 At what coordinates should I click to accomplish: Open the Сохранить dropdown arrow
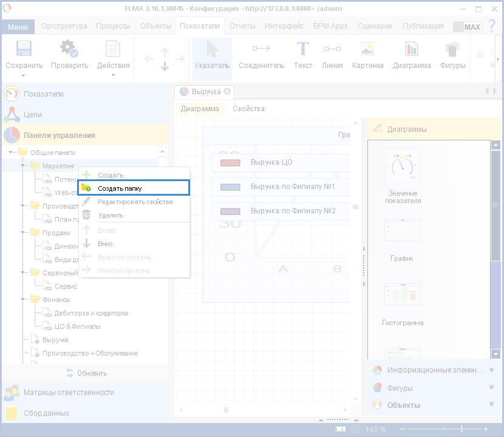click(x=24, y=75)
